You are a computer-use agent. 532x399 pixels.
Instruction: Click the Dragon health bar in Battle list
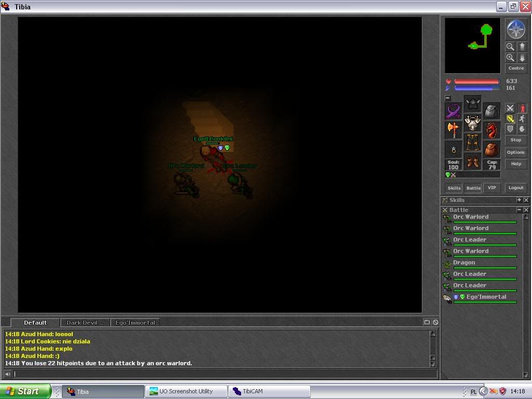coord(485,268)
